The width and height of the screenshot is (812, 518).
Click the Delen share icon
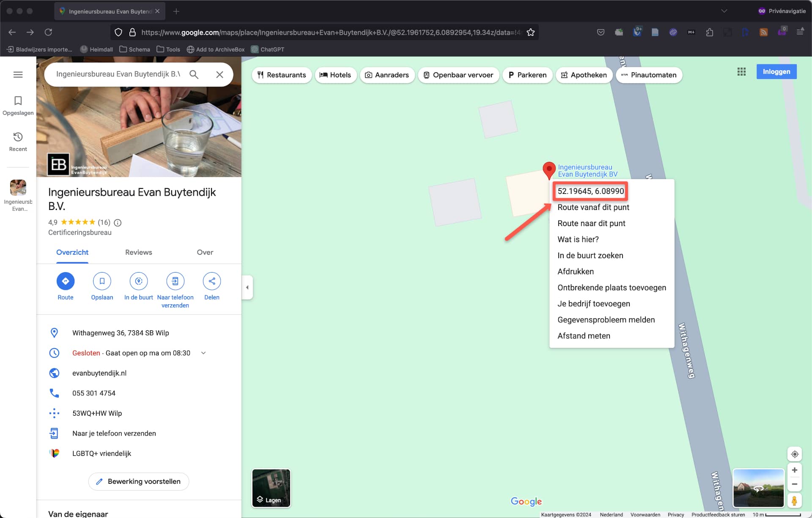click(211, 281)
